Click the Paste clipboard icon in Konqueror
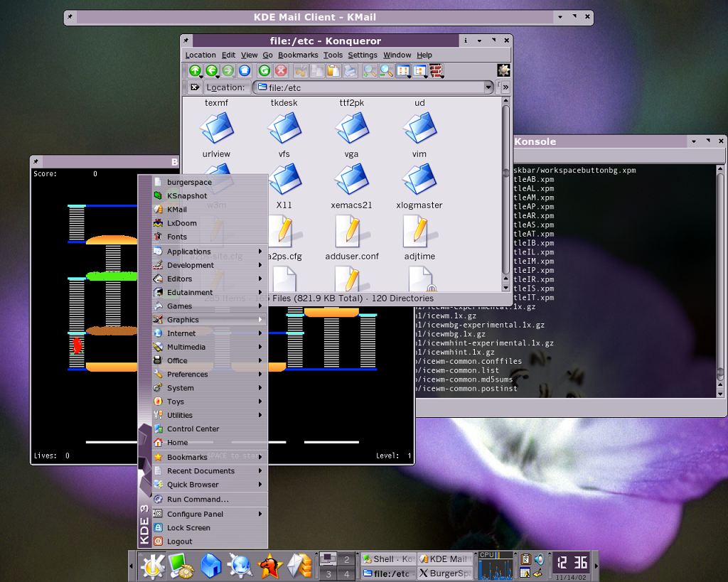 (333, 70)
